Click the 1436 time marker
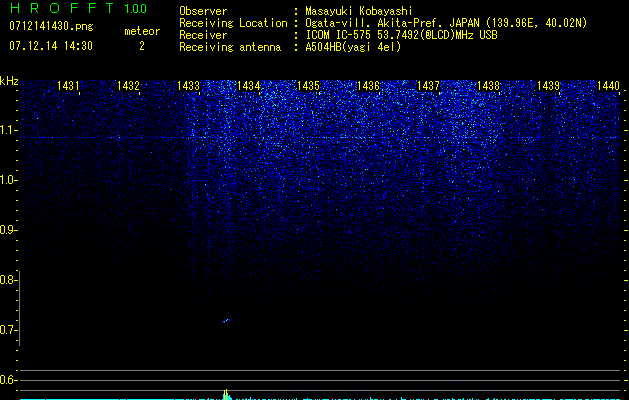 tap(368, 85)
